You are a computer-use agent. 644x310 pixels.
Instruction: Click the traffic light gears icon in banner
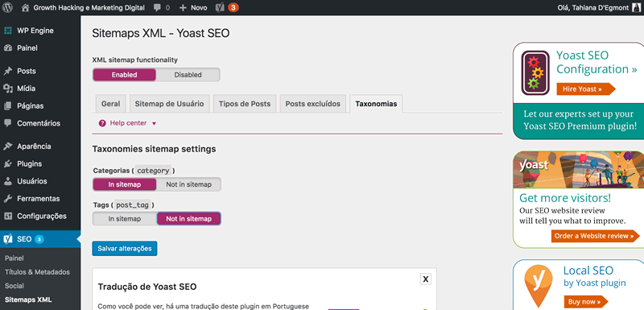click(535, 72)
